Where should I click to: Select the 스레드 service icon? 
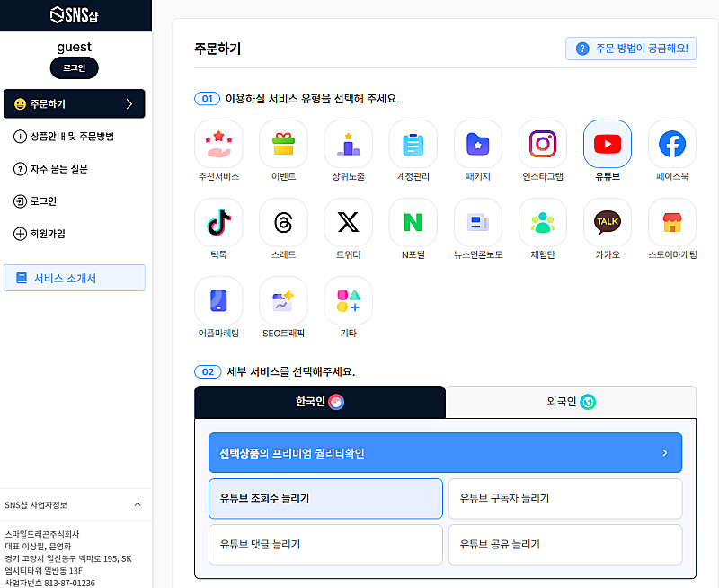pos(283,222)
